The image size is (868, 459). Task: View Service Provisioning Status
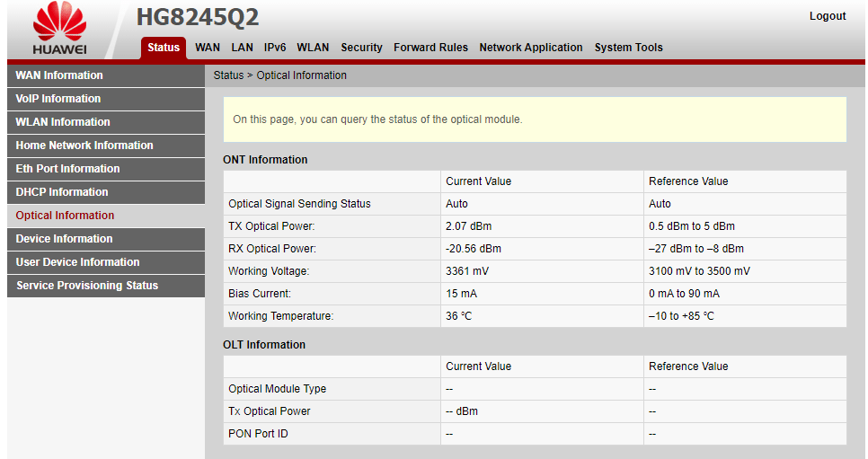[x=87, y=286]
